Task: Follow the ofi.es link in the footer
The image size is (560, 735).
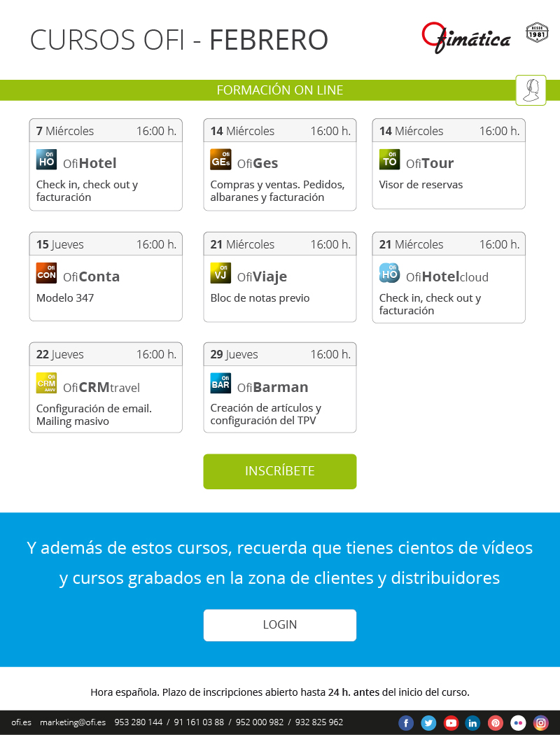Action: click(21, 722)
